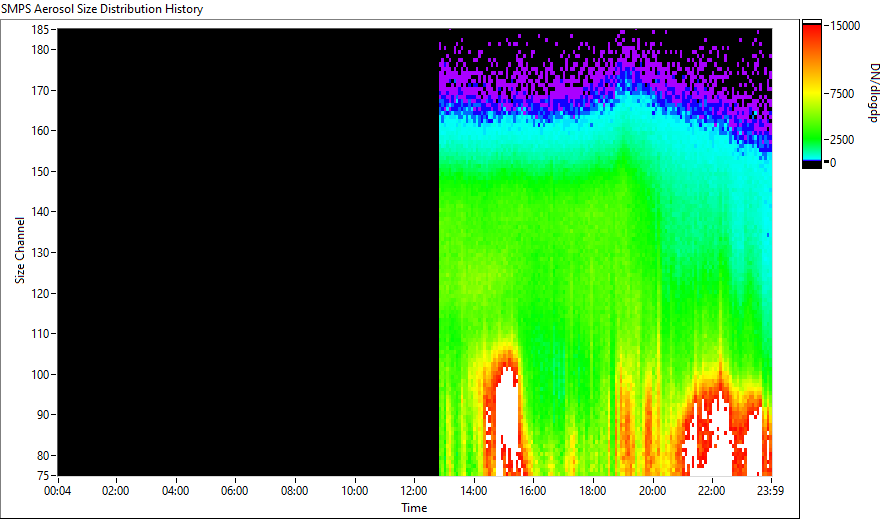Click the 20:00 time axis label
The width and height of the screenshot is (884, 519).
[x=652, y=491]
